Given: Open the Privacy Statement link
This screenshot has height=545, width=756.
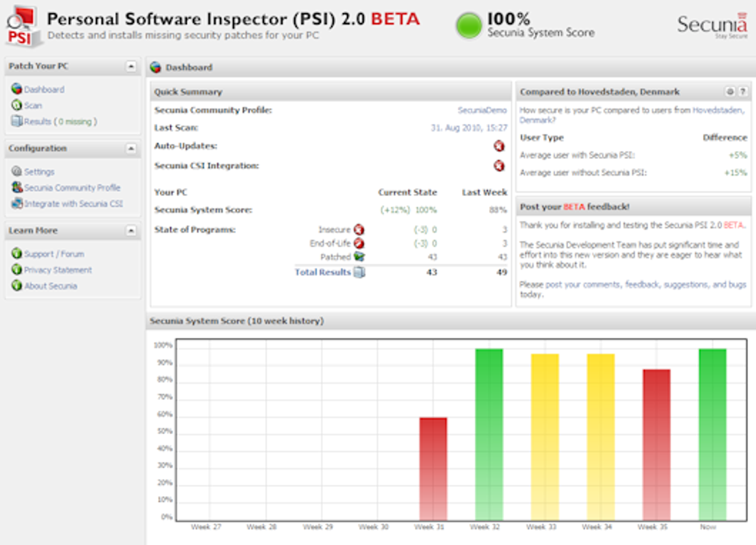Looking at the screenshot, I should point(58,270).
